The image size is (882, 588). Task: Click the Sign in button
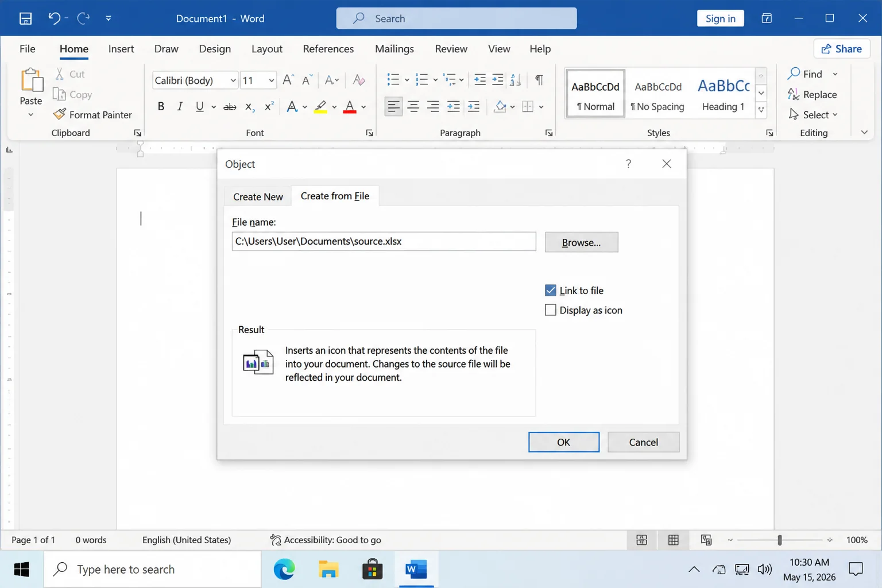(x=721, y=18)
